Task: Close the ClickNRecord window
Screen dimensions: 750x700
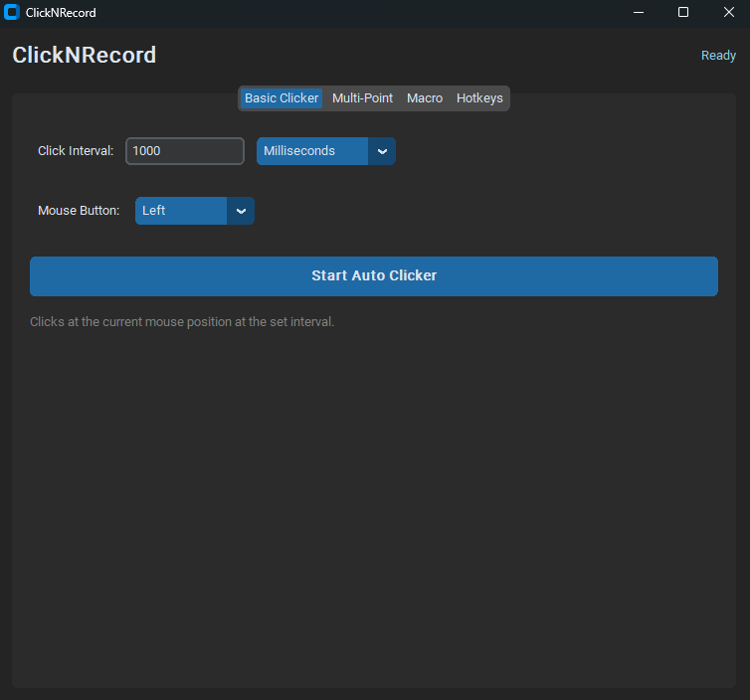Action: pyautogui.click(x=728, y=13)
